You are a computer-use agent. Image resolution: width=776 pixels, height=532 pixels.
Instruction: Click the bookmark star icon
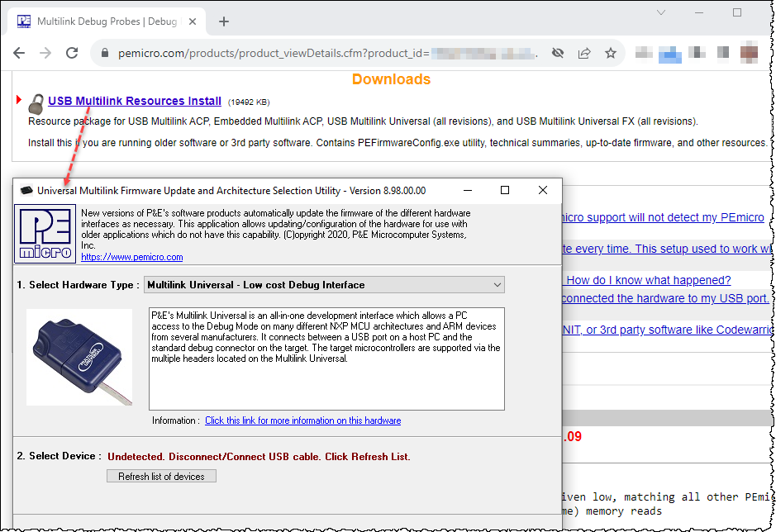611,51
